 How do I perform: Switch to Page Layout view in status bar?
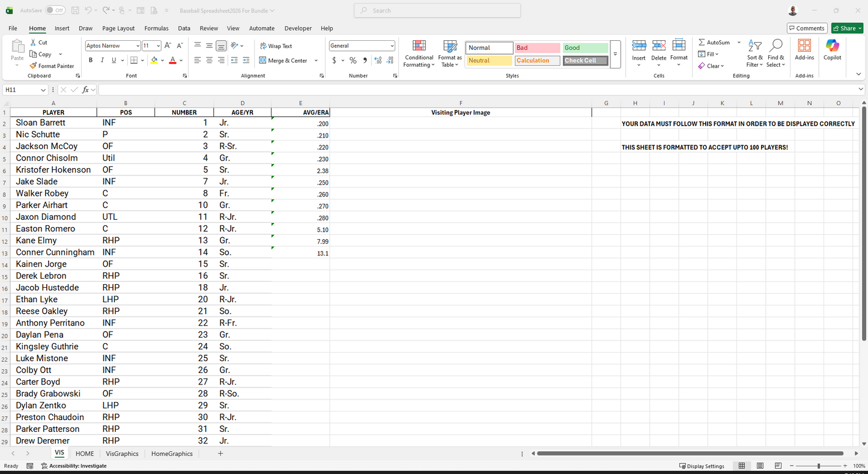[760, 466]
